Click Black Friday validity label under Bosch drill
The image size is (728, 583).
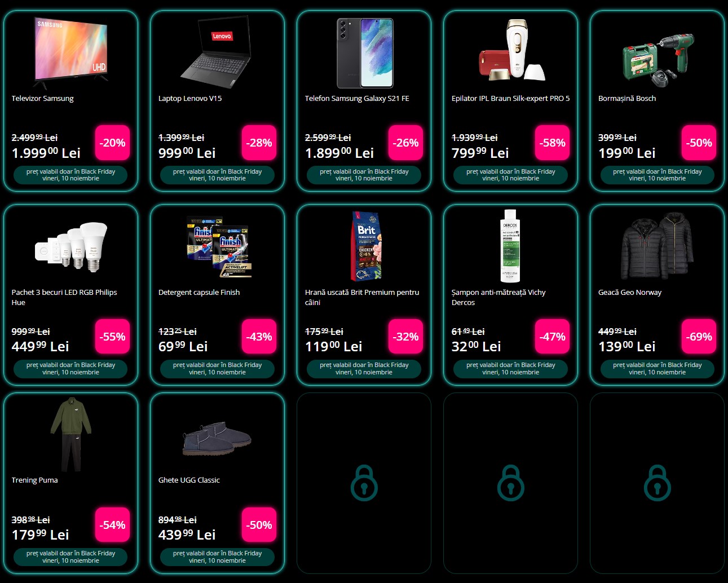click(657, 175)
